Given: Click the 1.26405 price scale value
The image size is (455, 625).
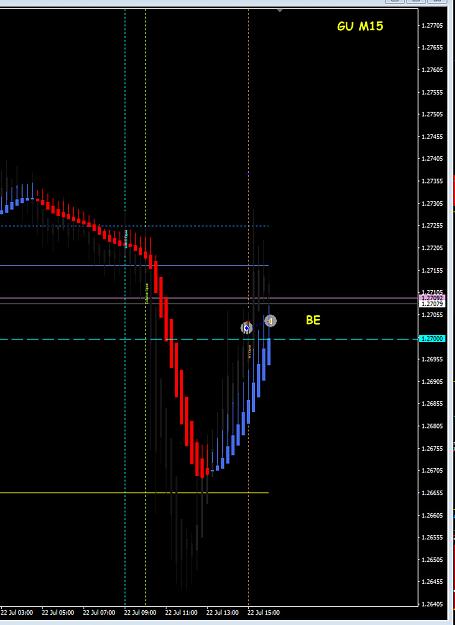Looking at the screenshot, I should [432, 604].
